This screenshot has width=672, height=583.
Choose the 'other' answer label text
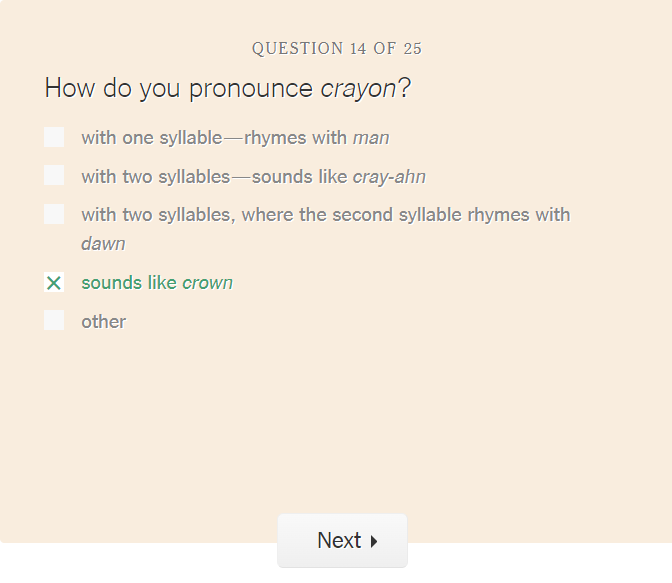click(x=104, y=322)
